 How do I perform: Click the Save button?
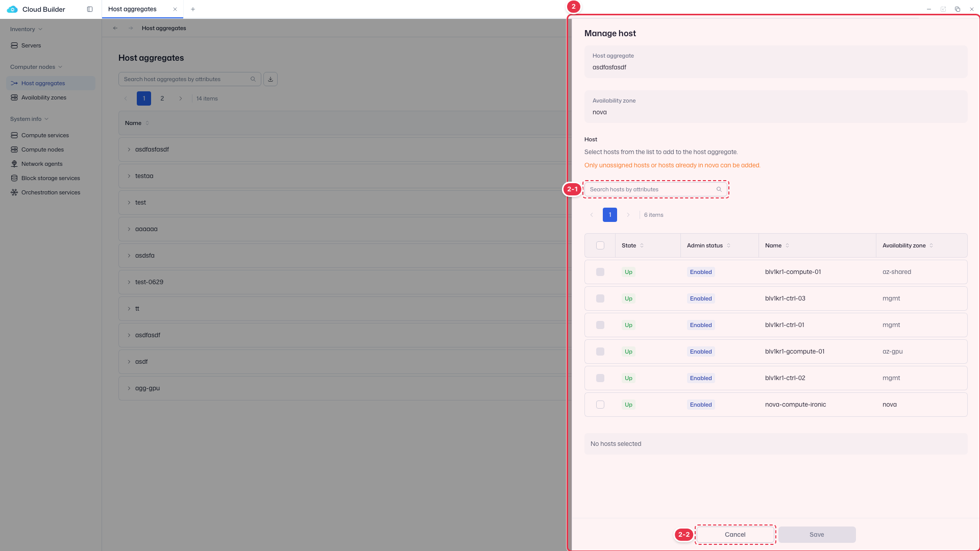point(817,535)
